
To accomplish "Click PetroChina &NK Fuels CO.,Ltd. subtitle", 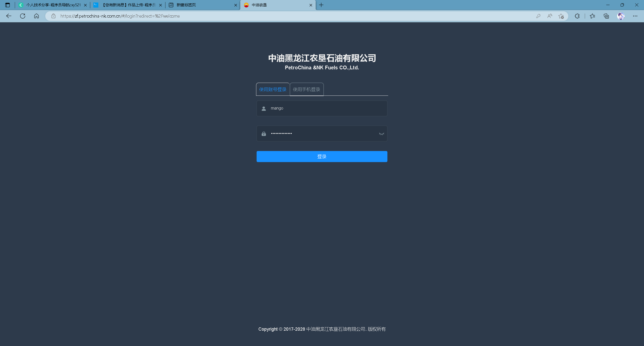I will 322,68.
